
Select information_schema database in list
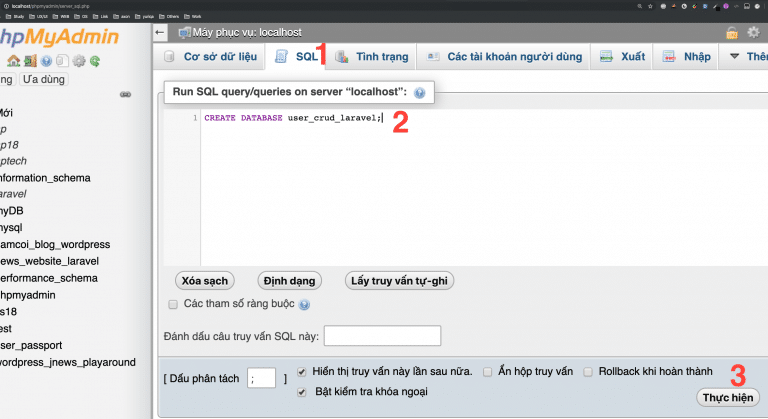tap(45, 178)
